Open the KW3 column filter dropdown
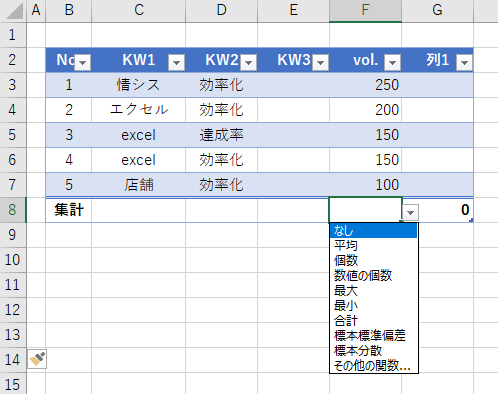 (x=320, y=62)
